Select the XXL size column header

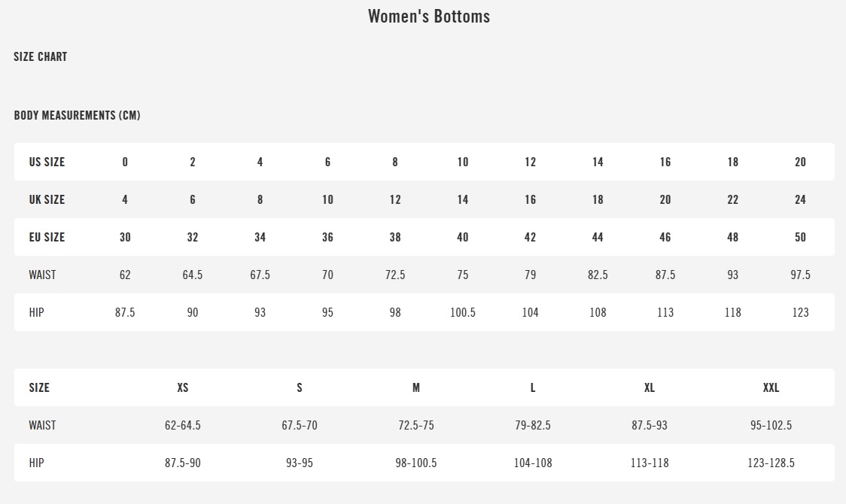pos(771,387)
